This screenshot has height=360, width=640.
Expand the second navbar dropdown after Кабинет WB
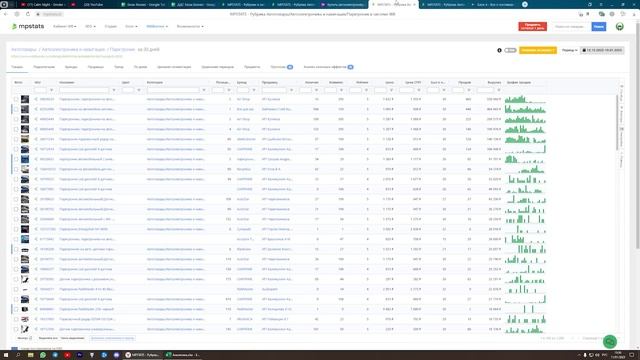(x=90, y=27)
